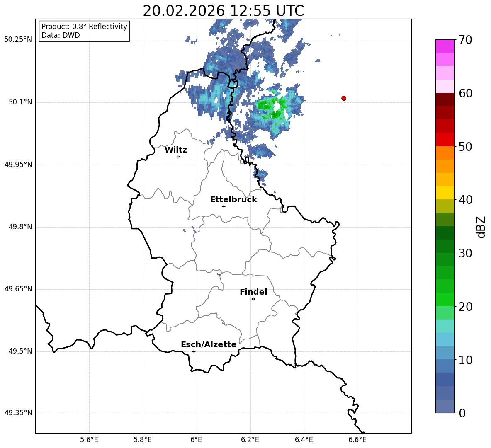Click the 'Wiltz' map label
491x448 pixels.
[176, 150]
